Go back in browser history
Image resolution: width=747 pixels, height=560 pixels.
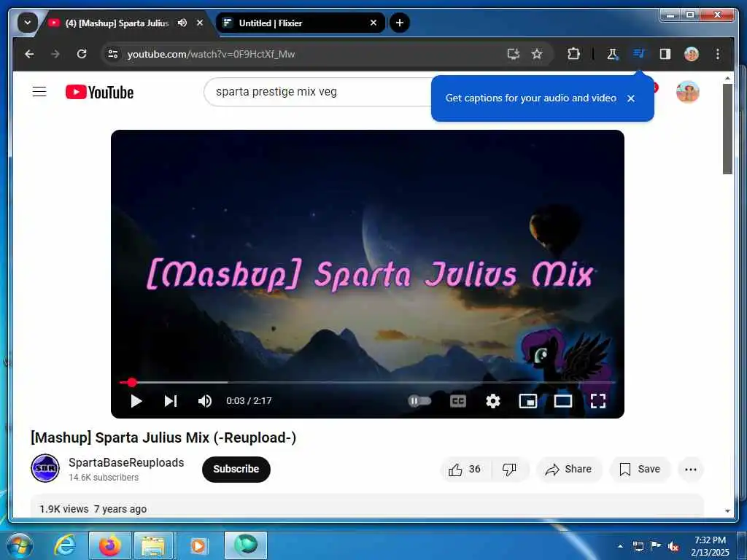point(29,54)
